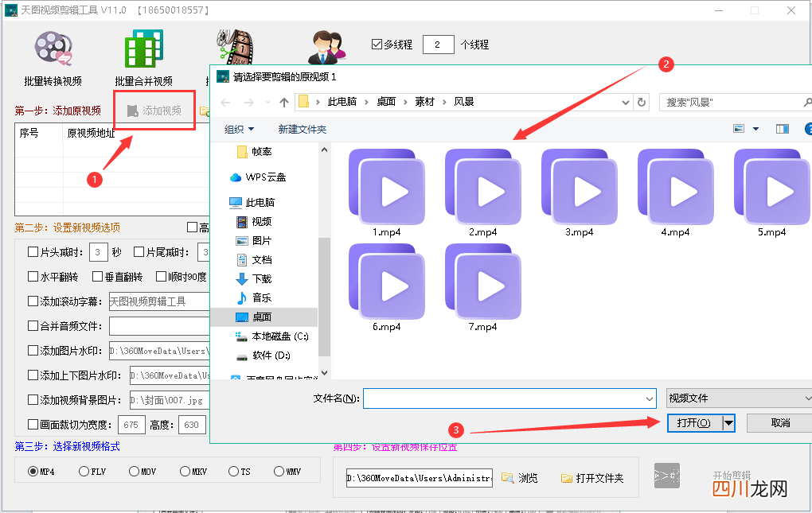Toggle the 多线程 checkbox
This screenshot has height=513, width=812.
[x=377, y=45]
